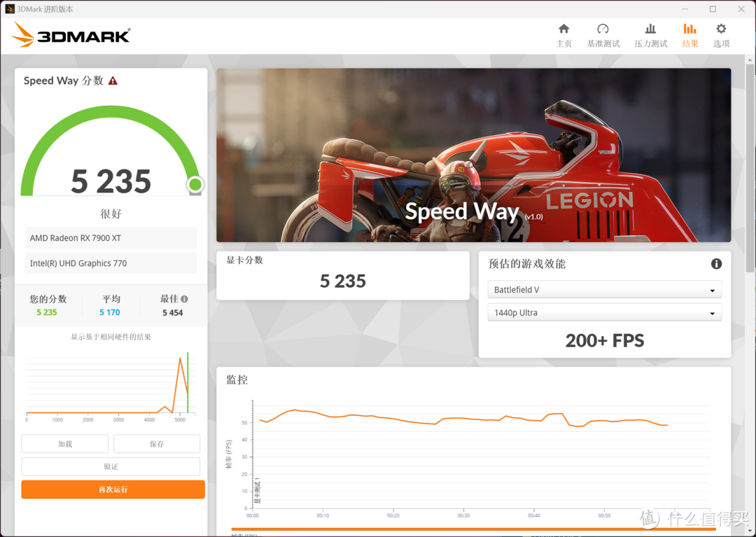Screen dimensions: 756x537
Task: Click the AMD Radeon RX 7900 XT field
Action: tap(111, 238)
